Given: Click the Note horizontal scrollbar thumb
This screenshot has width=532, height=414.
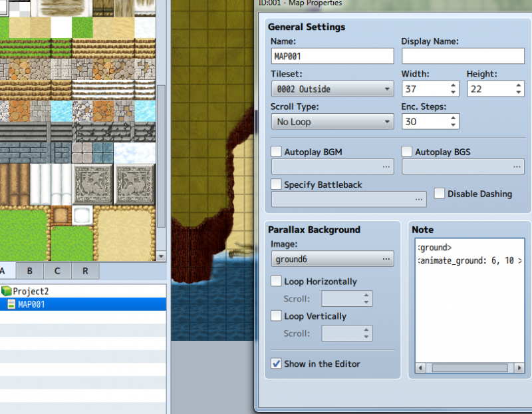Looking at the screenshot, I should point(469,368).
